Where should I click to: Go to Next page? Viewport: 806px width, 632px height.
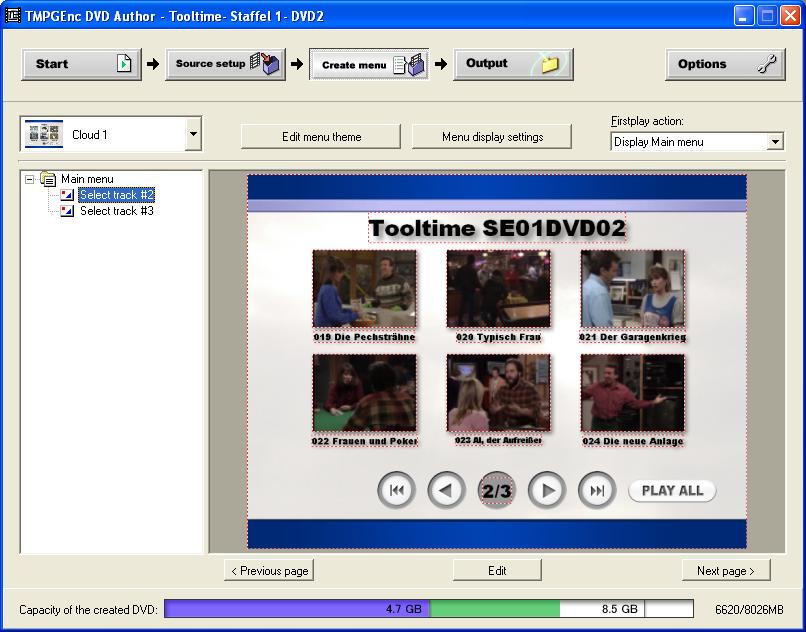[x=726, y=571]
